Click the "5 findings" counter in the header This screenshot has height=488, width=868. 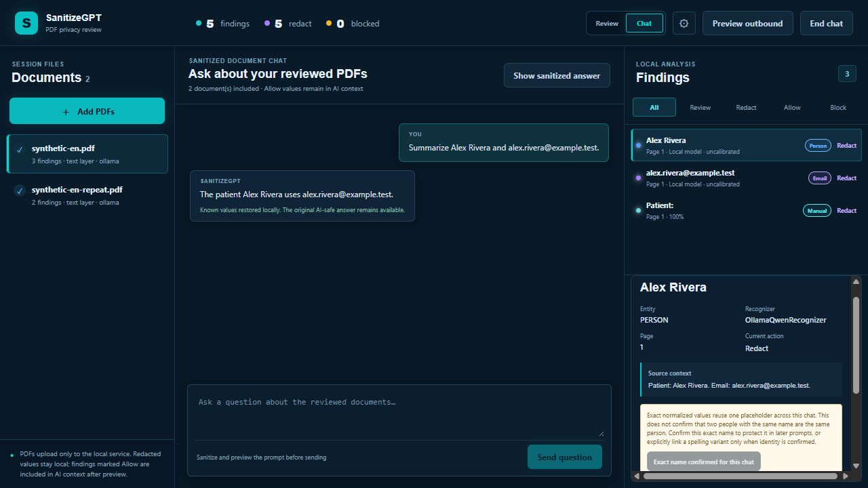222,24
